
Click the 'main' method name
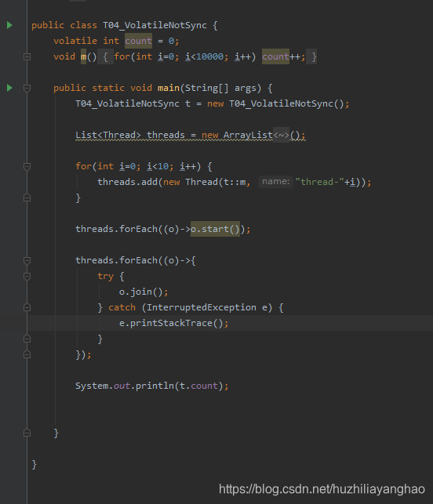(169, 88)
